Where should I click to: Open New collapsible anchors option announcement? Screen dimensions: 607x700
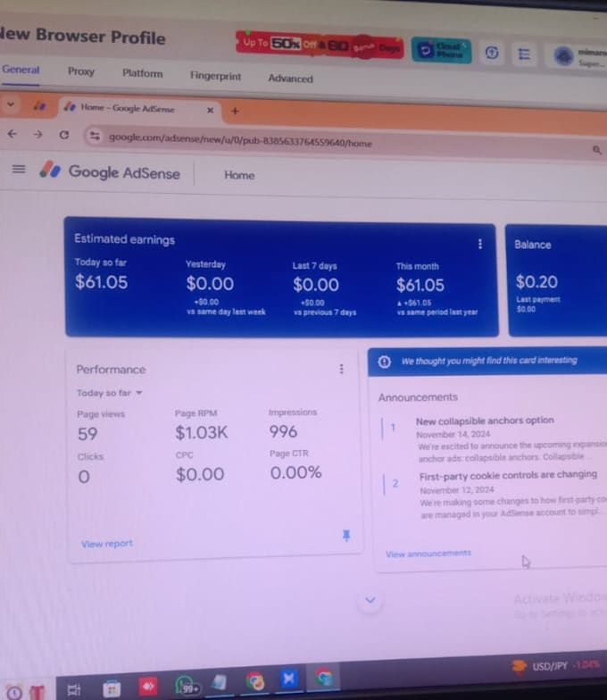pyautogui.click(x=485, y=421)
